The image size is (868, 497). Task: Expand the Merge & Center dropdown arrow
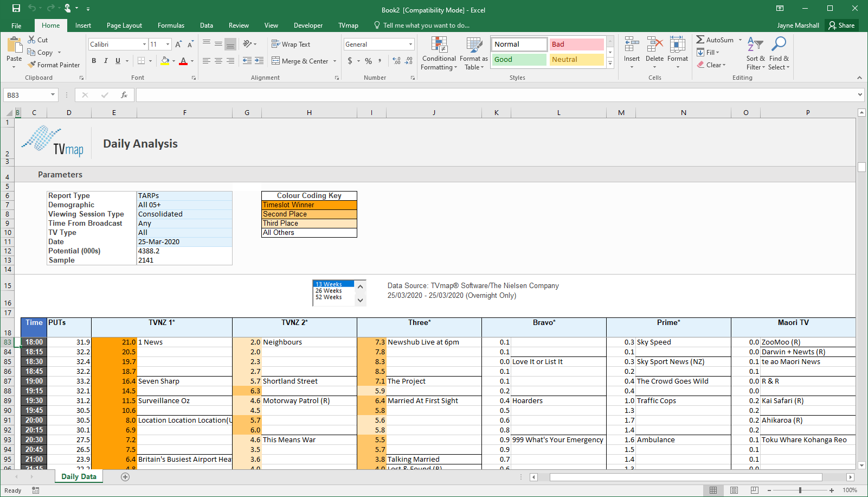coord(335,61)
